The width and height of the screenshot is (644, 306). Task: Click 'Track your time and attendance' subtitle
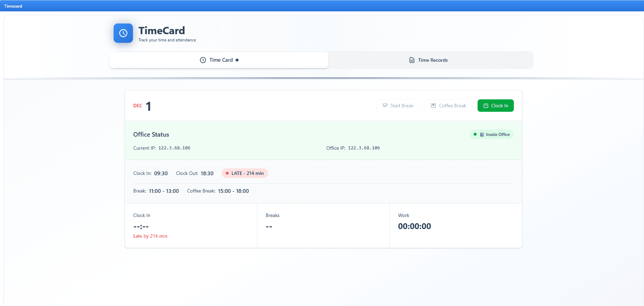(x=167, y=40)
